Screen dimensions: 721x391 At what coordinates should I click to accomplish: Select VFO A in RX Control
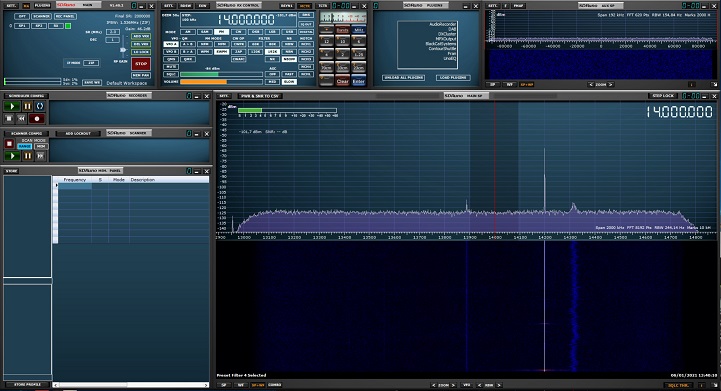point(171,44)
